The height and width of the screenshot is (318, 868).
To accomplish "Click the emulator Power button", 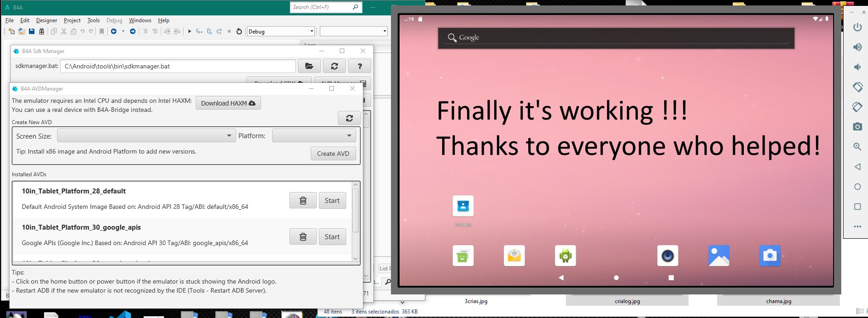I will [857, 27].
